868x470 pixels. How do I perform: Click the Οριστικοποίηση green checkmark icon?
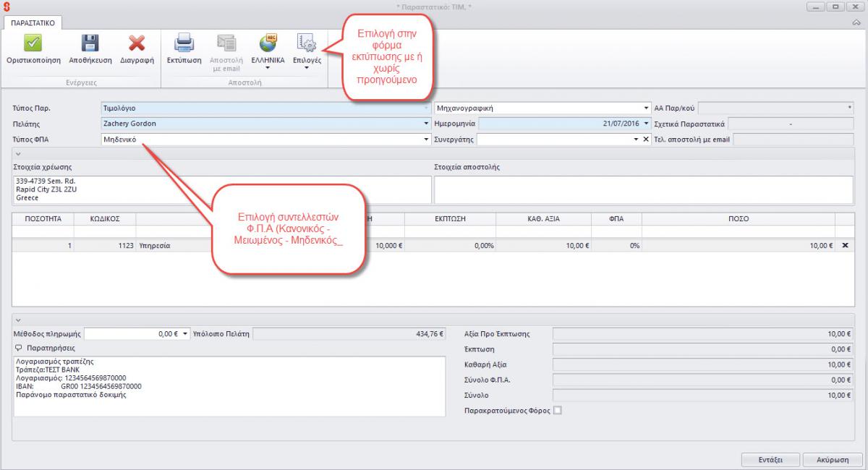click(x=33, y=43)
